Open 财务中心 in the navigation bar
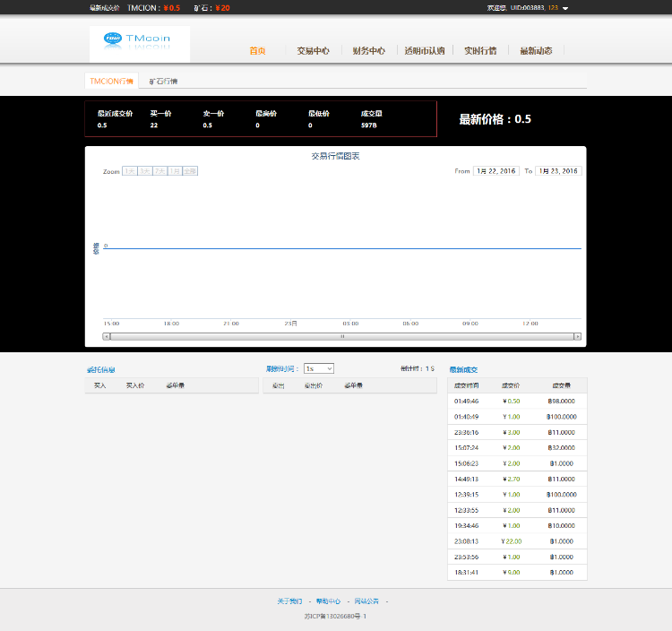 tap(368, 51)
